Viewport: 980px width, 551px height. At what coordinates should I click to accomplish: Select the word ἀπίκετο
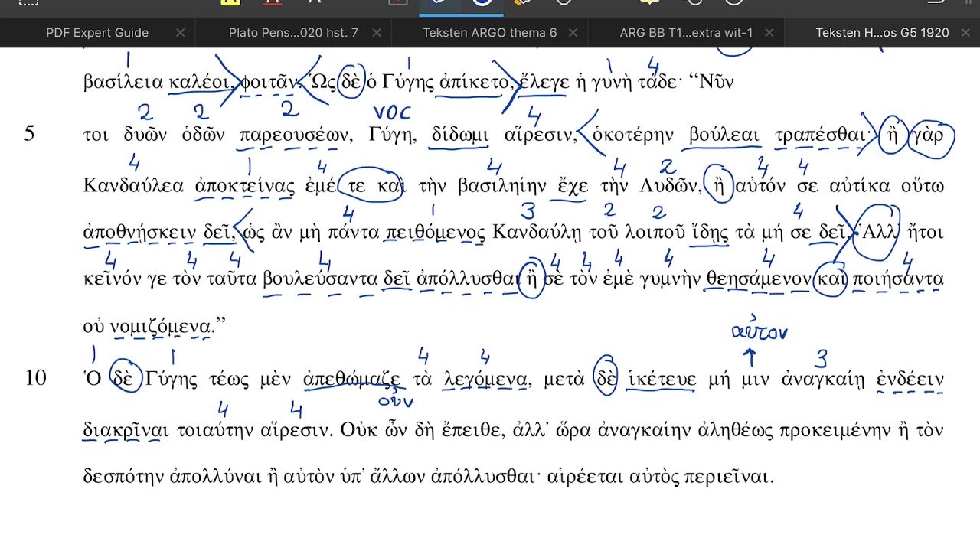(475, 83)
